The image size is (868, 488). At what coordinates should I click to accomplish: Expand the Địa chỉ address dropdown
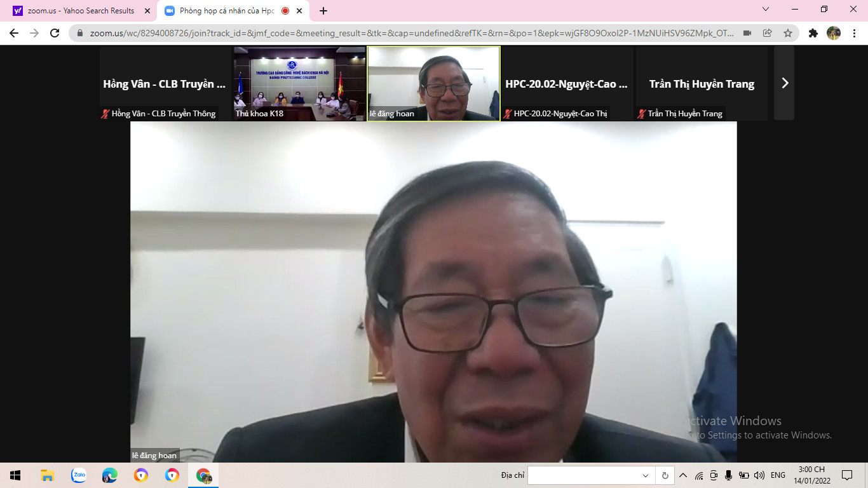click(646, 475)
